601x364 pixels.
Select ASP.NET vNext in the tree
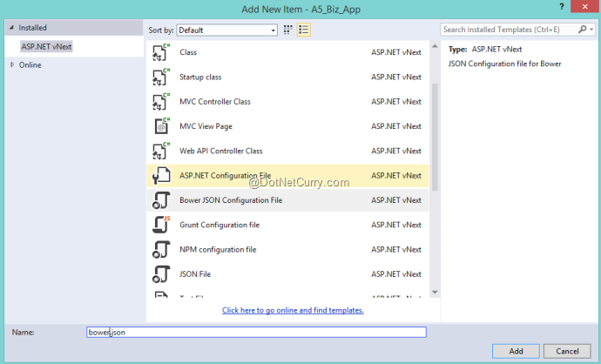pos(46,47)
